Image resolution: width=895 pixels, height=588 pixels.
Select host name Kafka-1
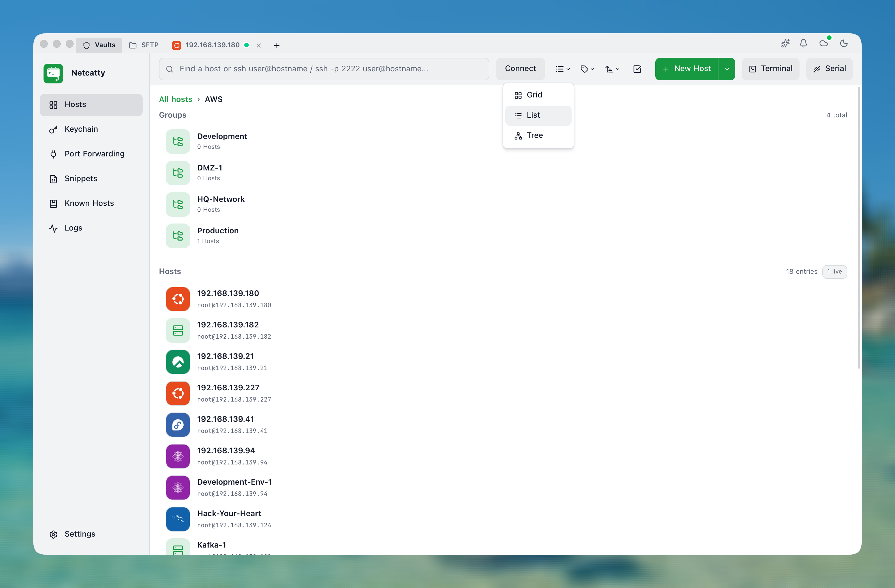point(211,545)
